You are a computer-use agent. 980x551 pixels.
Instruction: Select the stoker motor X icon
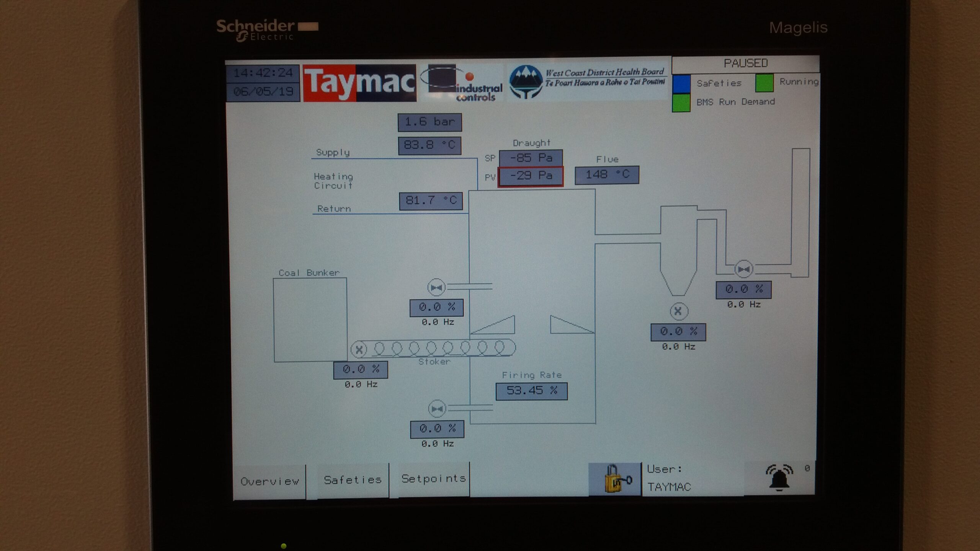pyautogui.click(x=359, y=349)
